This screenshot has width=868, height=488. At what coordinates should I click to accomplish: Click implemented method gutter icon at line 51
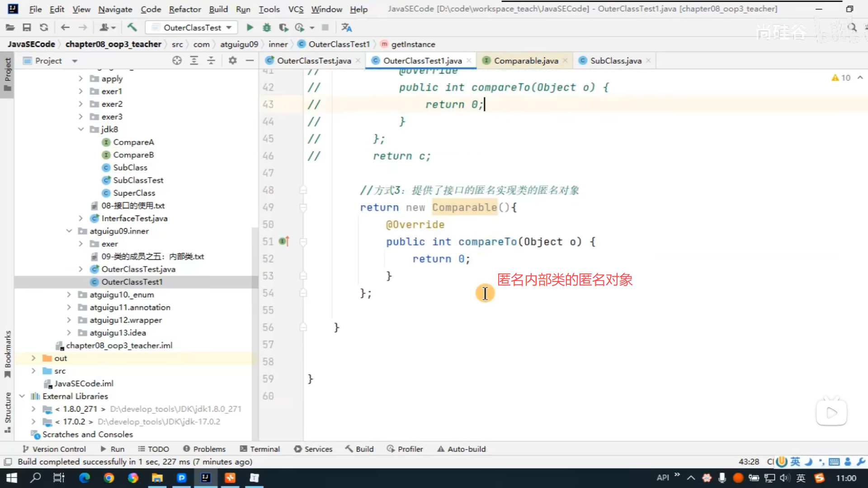pyautogui.click(x=284, y=242)
